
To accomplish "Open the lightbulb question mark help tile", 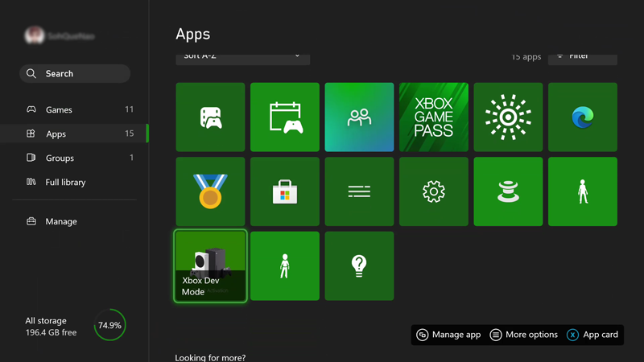I will coord(359,265).
